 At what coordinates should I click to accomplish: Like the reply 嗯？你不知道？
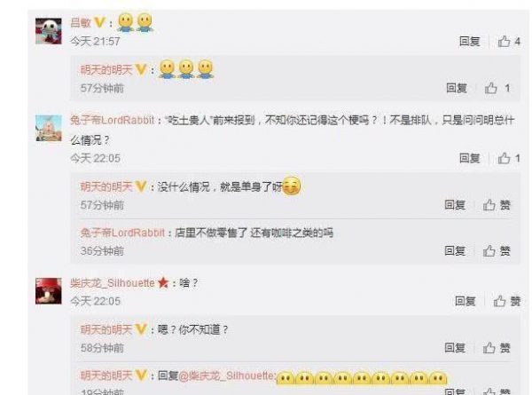tap(497, 348)
